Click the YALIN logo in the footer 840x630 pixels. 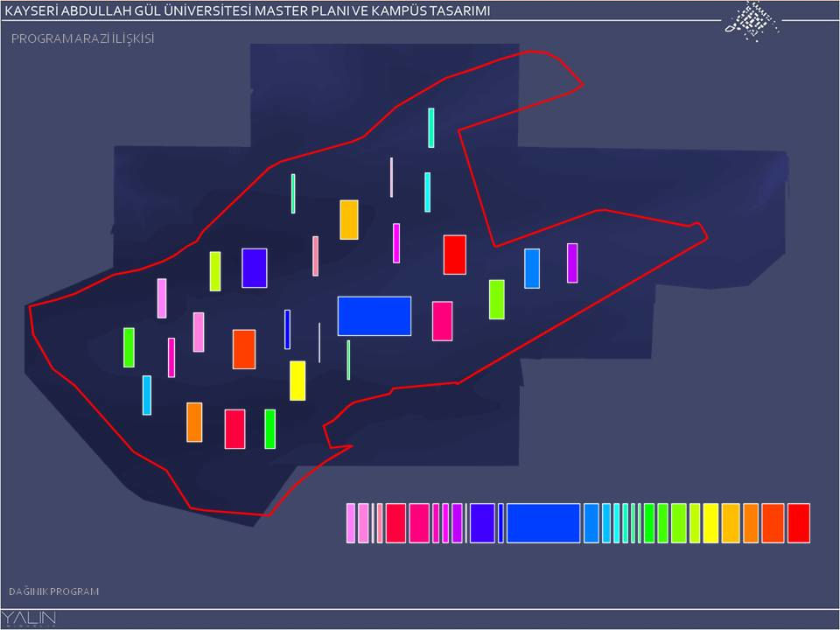[30, 619]
